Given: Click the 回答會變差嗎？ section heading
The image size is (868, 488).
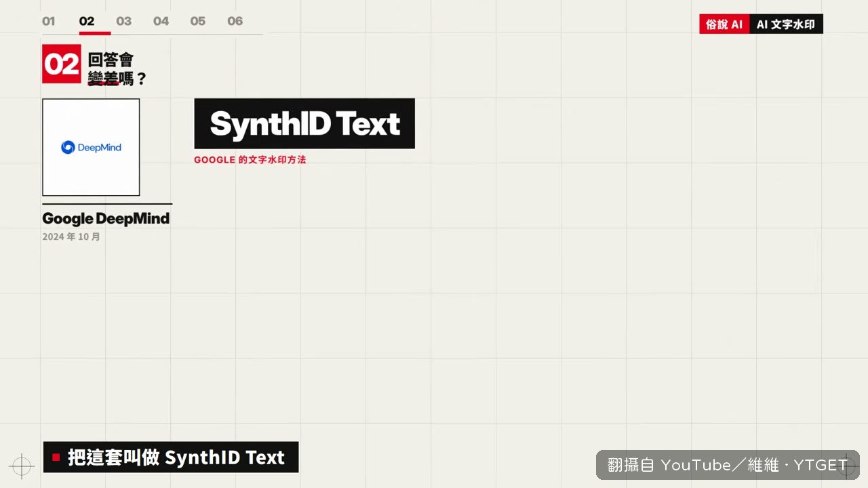Looking at the screenshot, I should pyautogui.click(x=117, y=70).
